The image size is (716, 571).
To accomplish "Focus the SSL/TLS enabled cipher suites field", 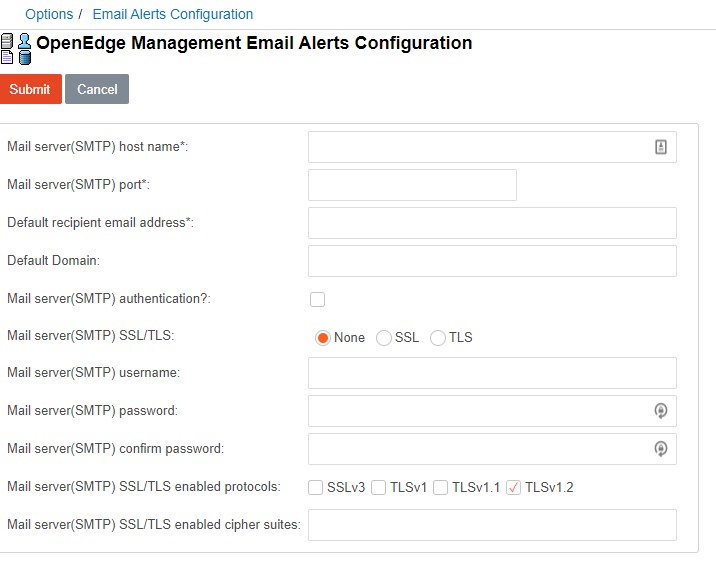I will pos(492,525).
